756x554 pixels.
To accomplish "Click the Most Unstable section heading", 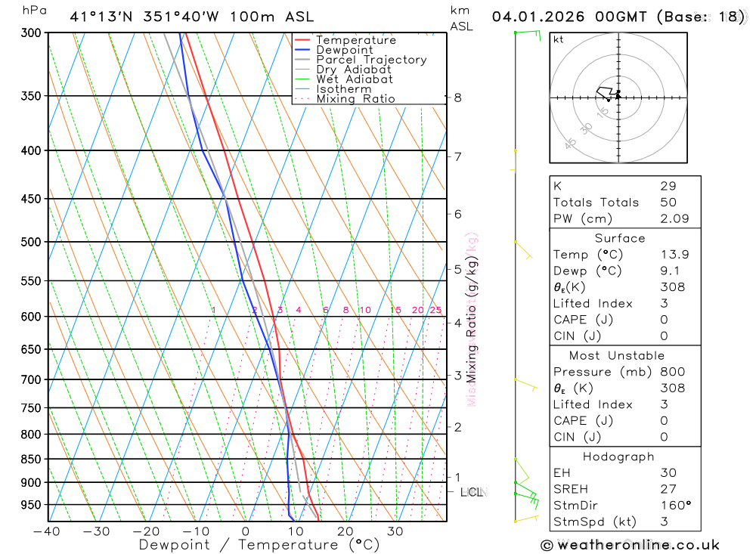I will click(617, 356).
